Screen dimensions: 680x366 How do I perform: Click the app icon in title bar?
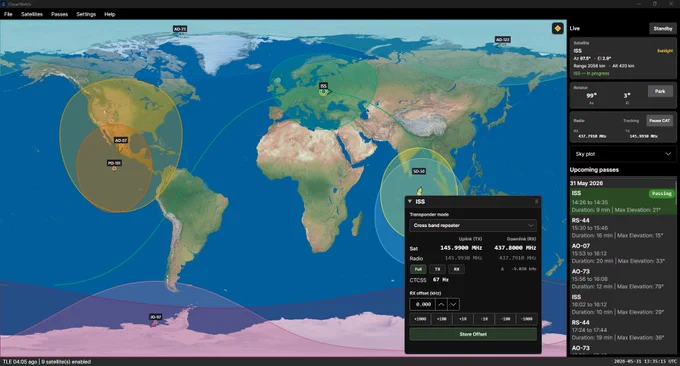coord(3,4)
